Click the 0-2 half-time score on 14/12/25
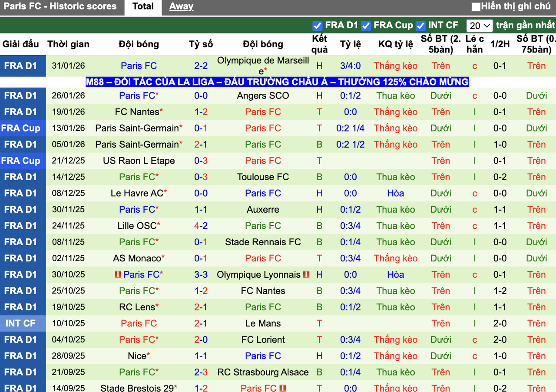Image resolution: width=556 pixels, height=392 pixels. point(500,177)
